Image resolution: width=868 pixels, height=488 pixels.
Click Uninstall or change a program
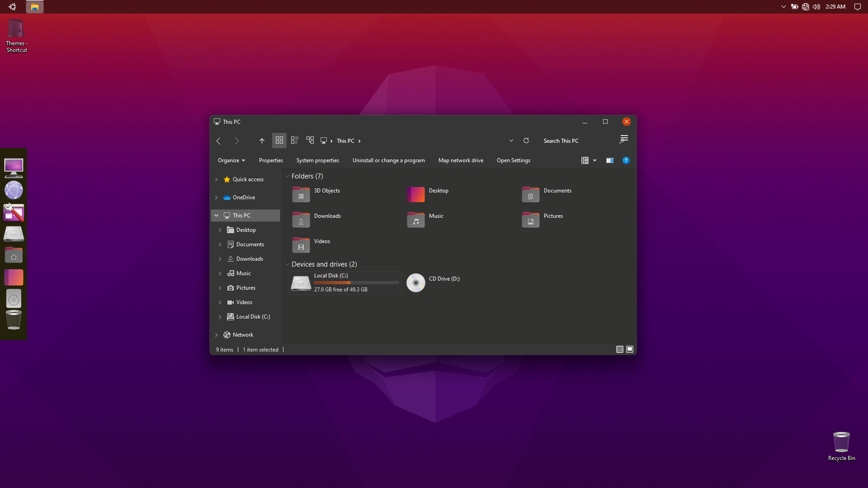[389, 160]
